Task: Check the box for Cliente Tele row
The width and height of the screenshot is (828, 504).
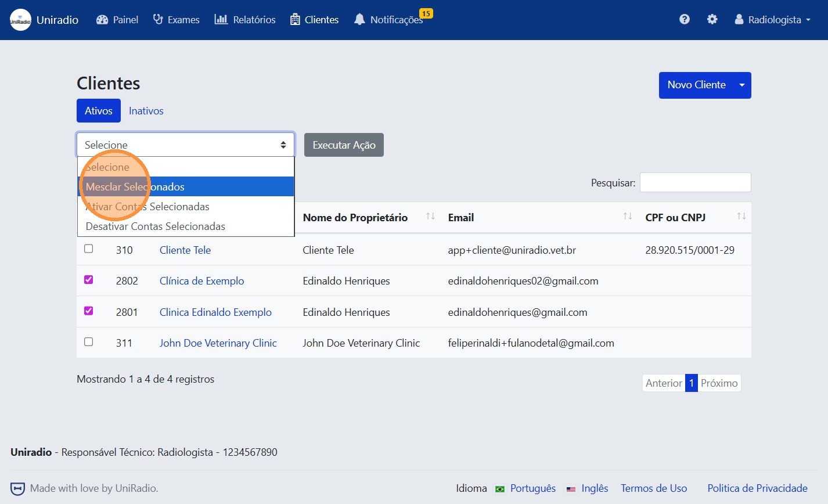Action: coord(89,249)
